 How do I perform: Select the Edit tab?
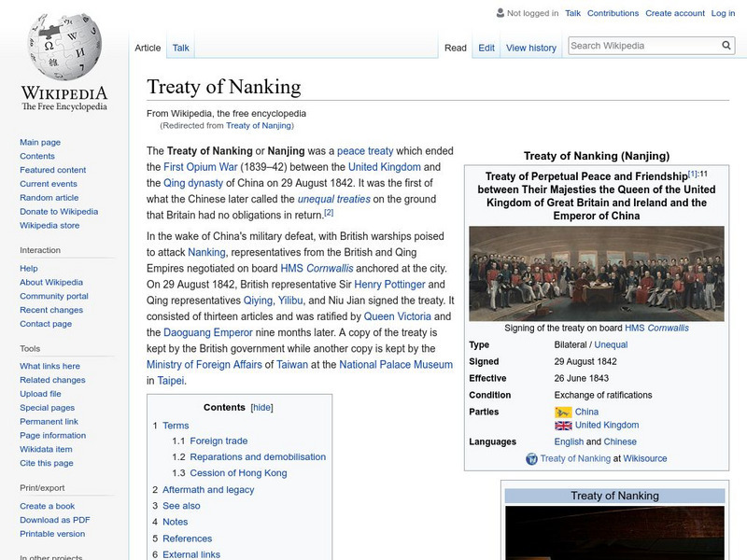tap(486, 48)
